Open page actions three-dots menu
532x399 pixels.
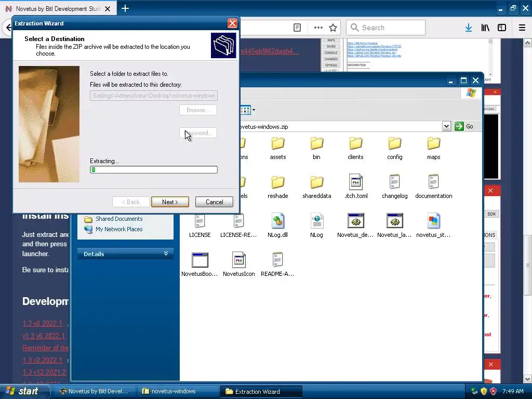tap(318, 28)
